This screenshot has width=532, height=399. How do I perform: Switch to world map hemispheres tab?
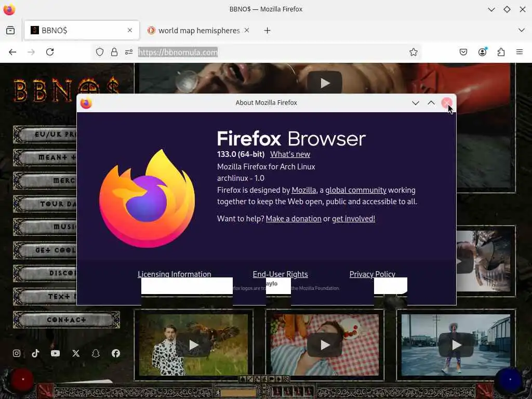199,31
